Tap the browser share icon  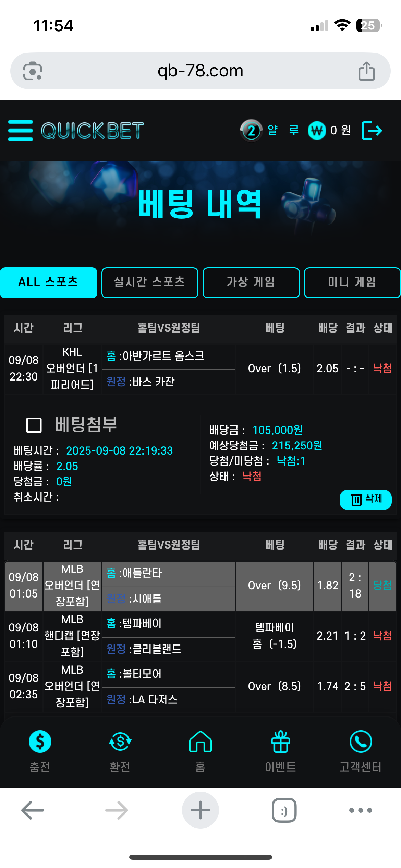366,71
